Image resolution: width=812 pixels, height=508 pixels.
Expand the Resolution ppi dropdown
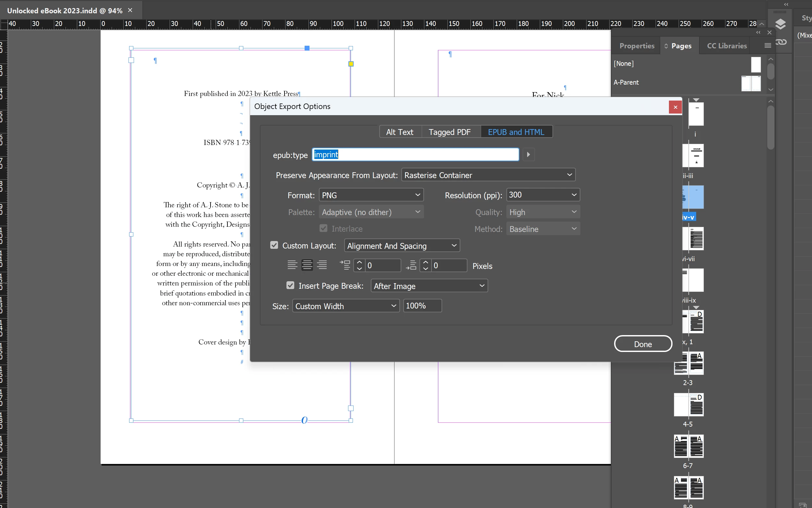542,195
